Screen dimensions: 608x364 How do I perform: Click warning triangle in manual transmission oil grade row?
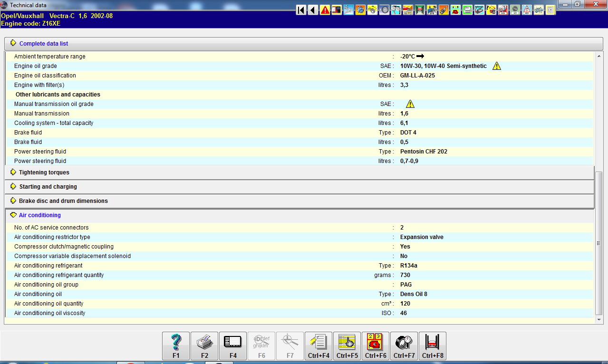coord(410,104)
